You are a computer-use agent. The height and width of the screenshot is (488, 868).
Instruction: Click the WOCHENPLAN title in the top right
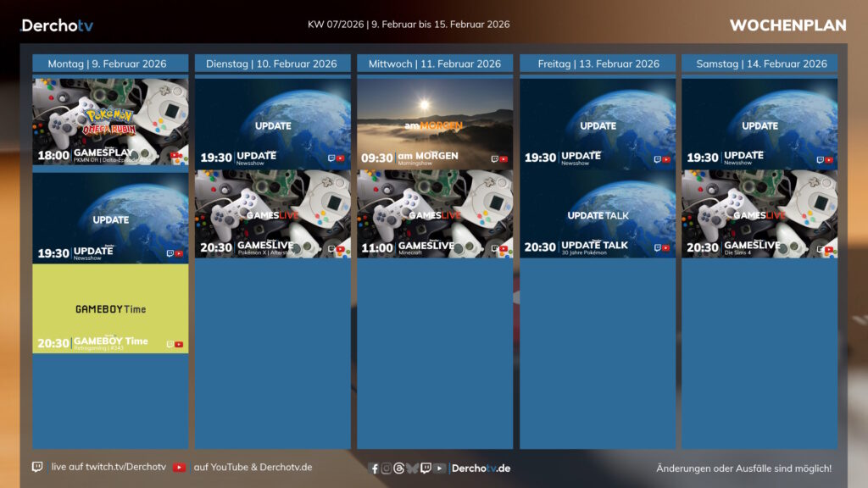tap(787, 25)
